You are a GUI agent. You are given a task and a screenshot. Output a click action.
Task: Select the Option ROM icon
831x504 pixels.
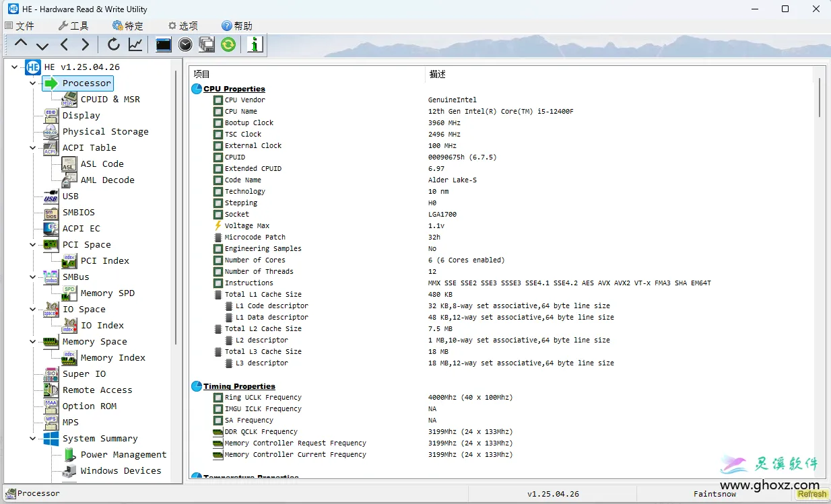[51, 406]
